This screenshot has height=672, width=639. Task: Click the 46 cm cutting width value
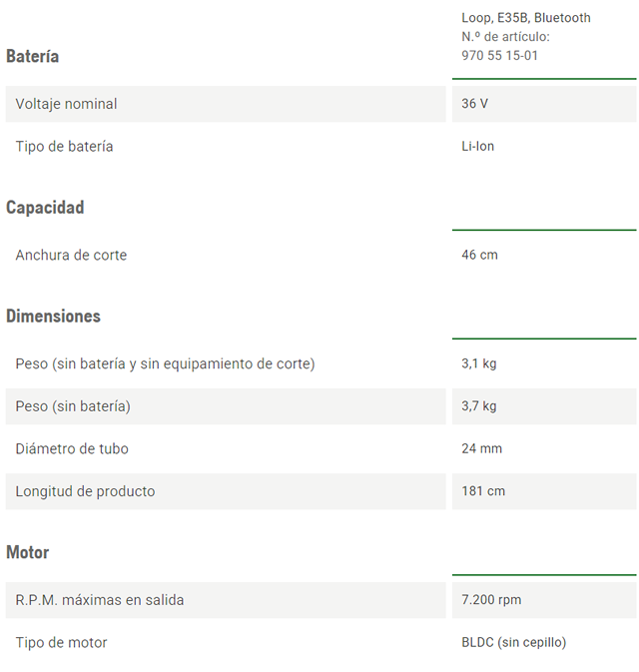[x=479, y=256]
